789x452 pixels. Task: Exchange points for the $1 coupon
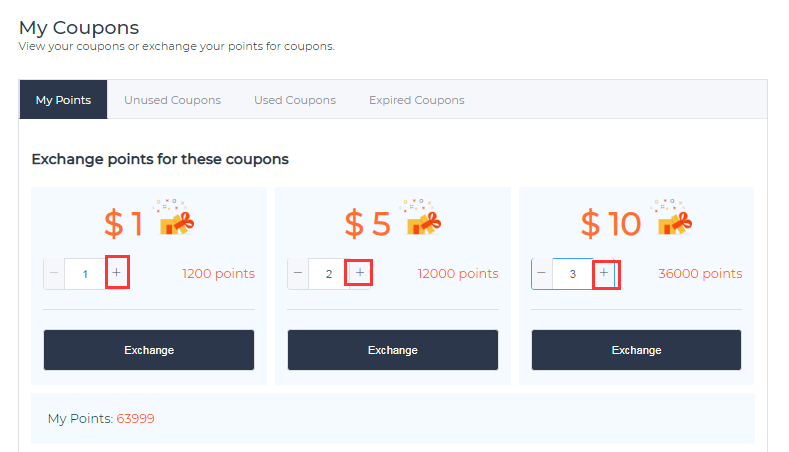[x=149, y=350]
